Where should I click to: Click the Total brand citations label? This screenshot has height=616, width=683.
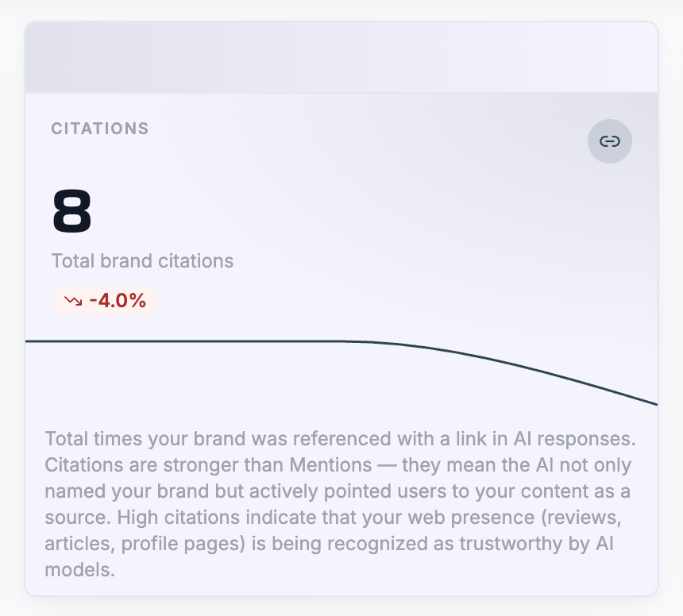pyautogui.click(x=142, y=260)
